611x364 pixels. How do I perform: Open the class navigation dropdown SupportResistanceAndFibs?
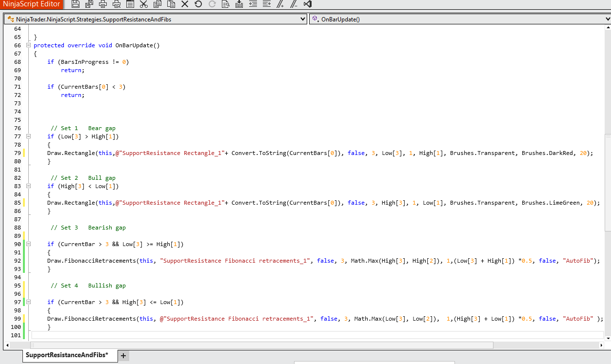click(x=156, y=19)
